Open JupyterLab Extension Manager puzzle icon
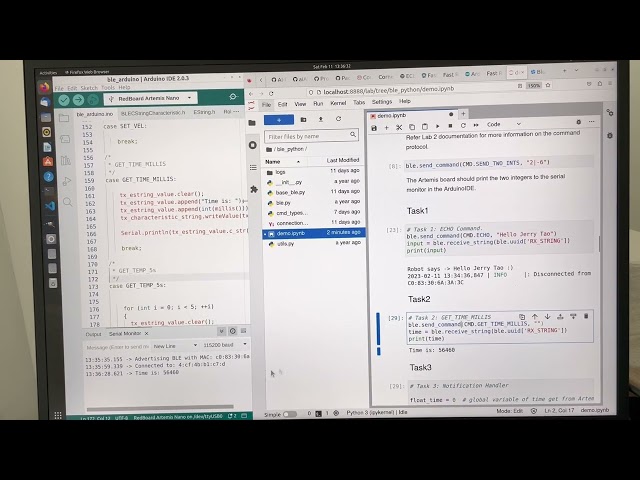The image size is (640, 480). tap(254, 189)
